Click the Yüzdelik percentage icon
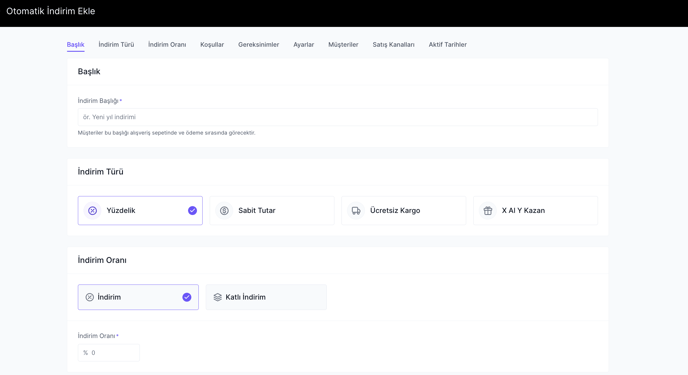The width and height of the screenshot is (688, 375). click(93, 211)
